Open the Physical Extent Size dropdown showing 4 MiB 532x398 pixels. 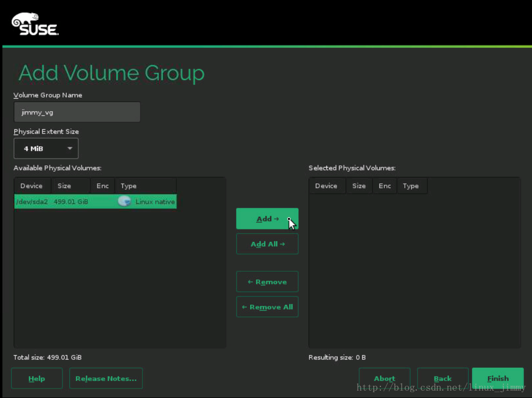point(46,148)
